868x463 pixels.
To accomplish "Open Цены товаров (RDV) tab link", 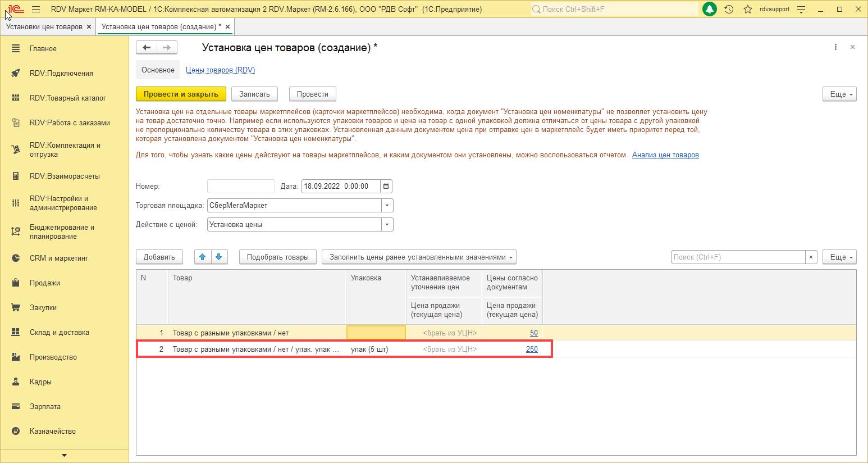I will (220, 70).
